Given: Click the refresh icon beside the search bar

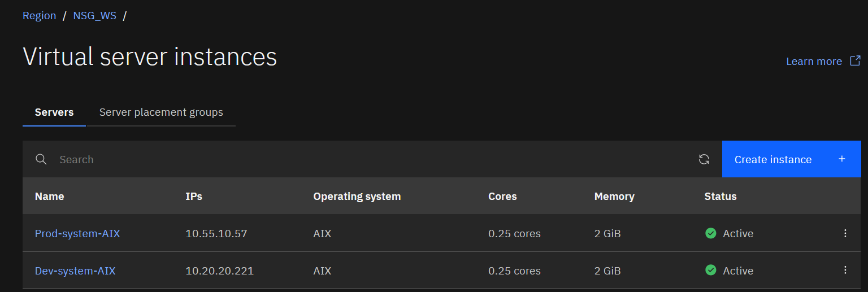Looking at the screenshot, I should tap(704, 159).
